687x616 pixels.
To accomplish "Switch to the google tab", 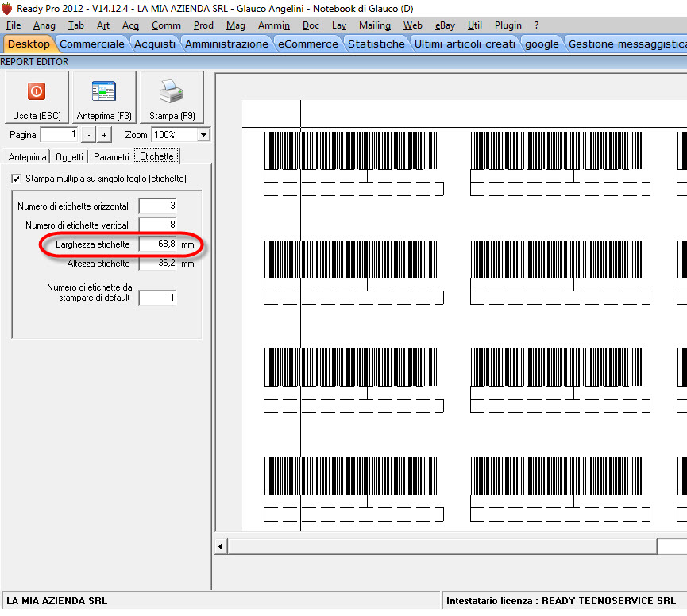I will point(542,44).
